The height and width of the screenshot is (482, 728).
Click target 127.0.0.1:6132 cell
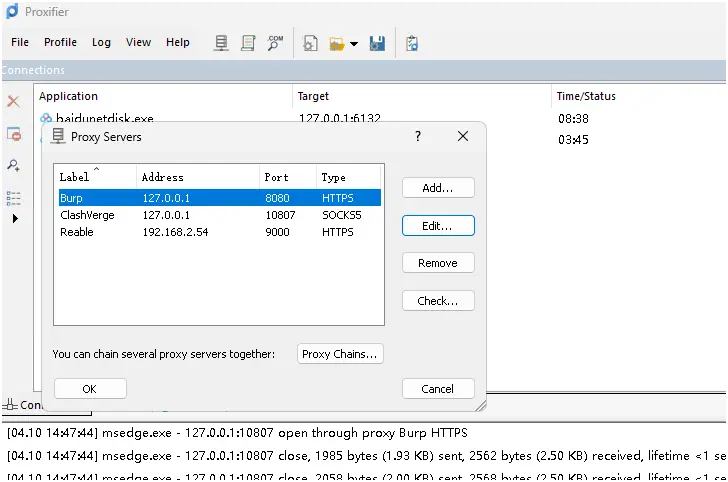(x=340, y=118)
